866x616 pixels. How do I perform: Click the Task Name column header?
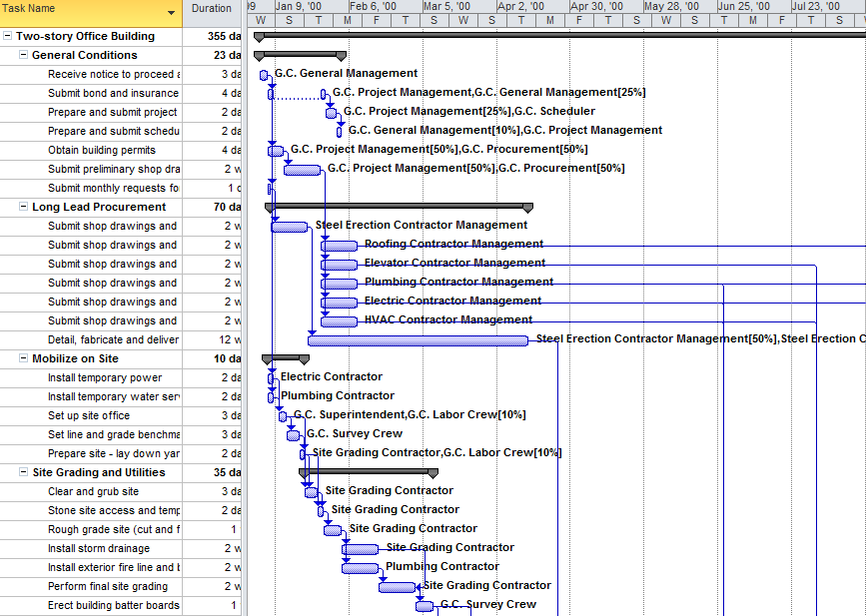[80, 9]
